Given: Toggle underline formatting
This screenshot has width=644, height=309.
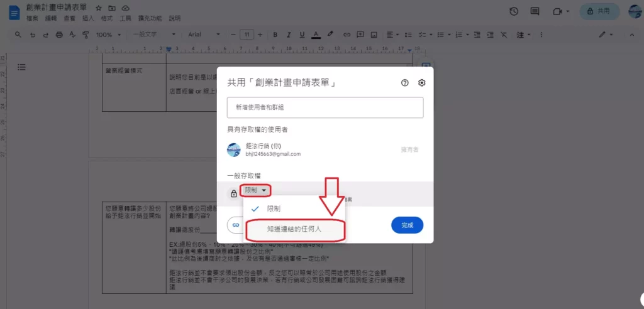Looking at the screenshot, I should 303,35.
